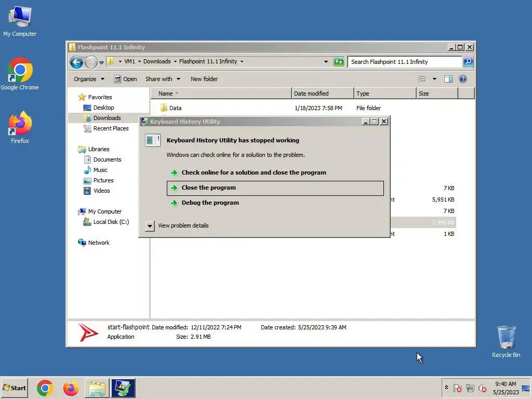
Task: Launch Google Chrome from desktop shortcut
Action: point(20,74)
